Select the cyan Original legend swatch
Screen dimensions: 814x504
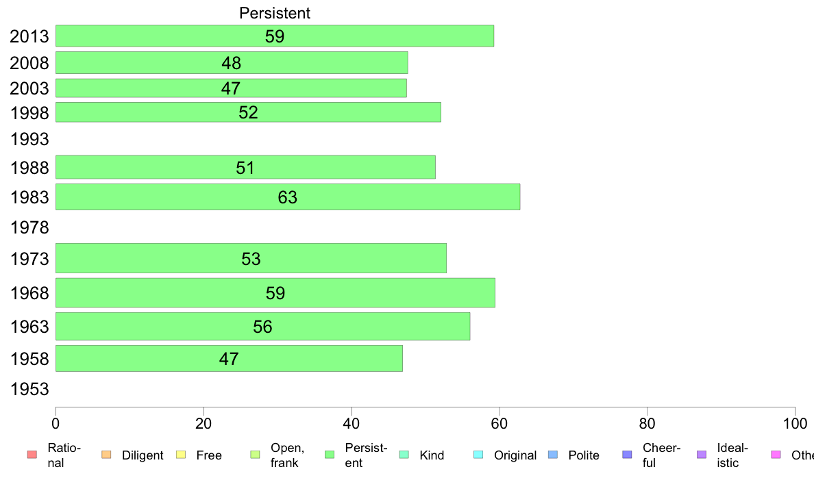[479, 455]
